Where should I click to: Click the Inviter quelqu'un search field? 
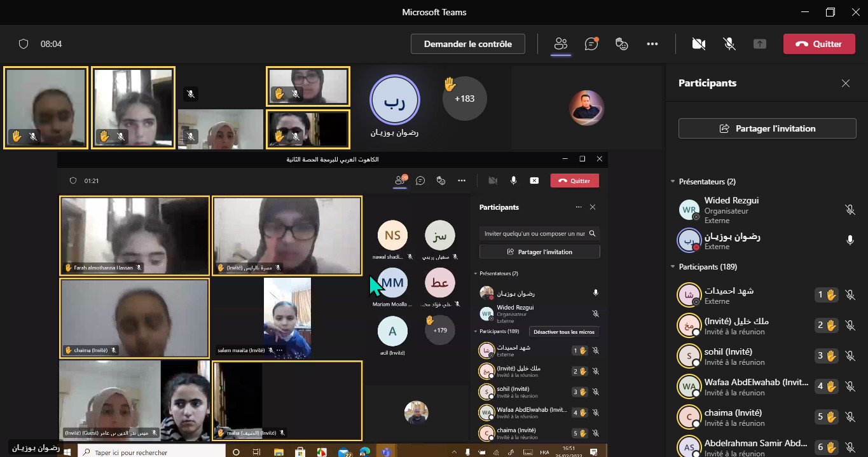[539, 233]
